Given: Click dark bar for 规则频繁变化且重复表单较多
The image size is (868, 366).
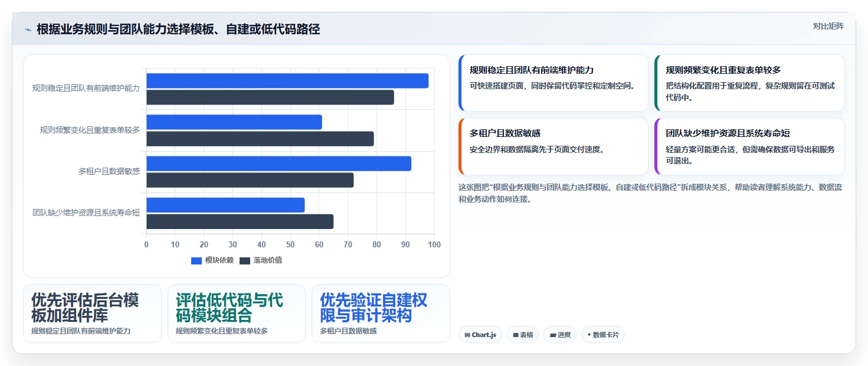Looking at the screenshot, I should click(x=260, y=139).
